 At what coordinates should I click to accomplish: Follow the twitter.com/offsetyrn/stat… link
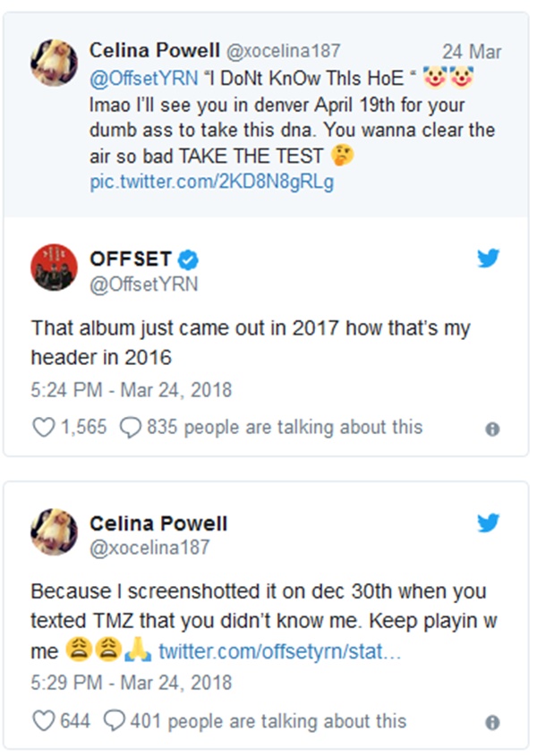[x=279, y=652]
